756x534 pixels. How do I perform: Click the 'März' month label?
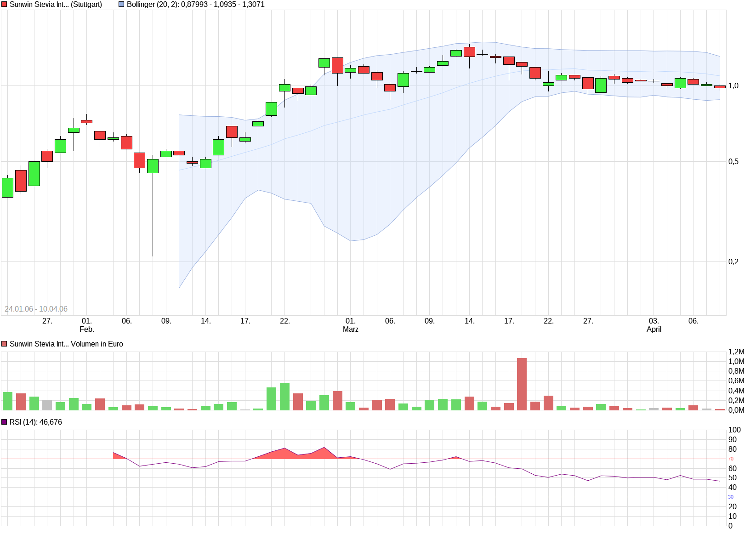(x=351, y=329)
